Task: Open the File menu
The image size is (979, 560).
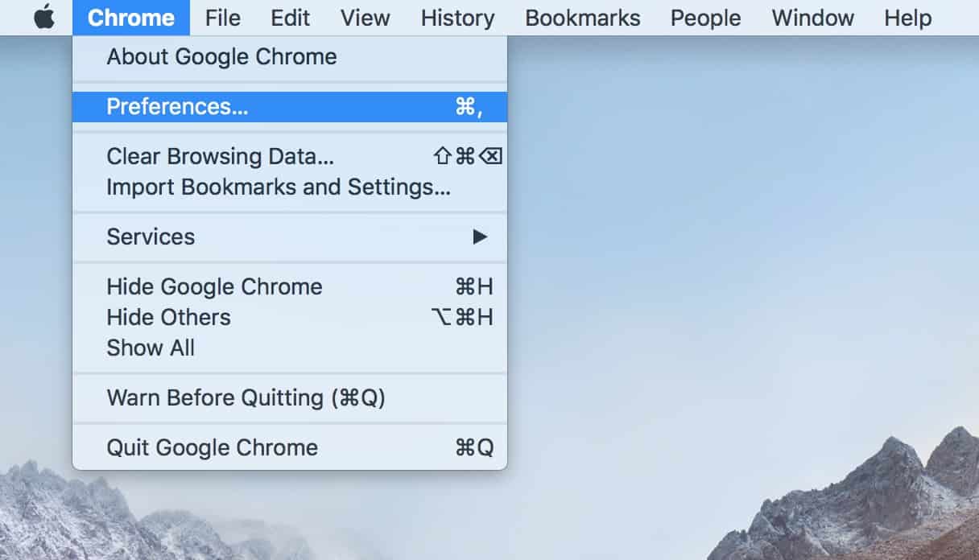Action: tap(222, 18)
